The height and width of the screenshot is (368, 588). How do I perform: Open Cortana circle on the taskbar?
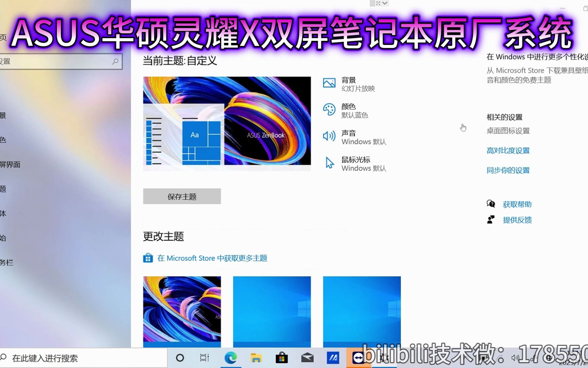tap(180, 358)
